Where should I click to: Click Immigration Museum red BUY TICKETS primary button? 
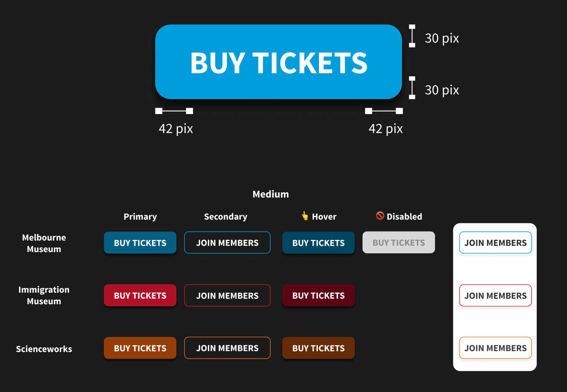140,295
